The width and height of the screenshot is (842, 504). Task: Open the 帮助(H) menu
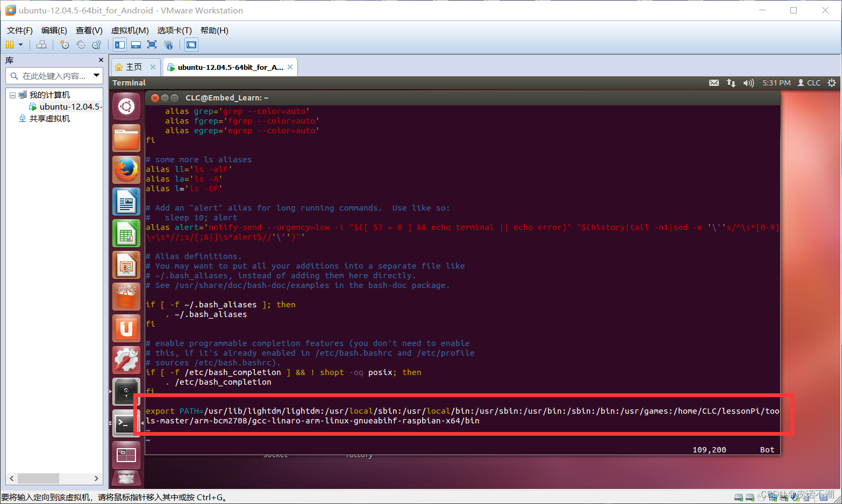[215, 31]
